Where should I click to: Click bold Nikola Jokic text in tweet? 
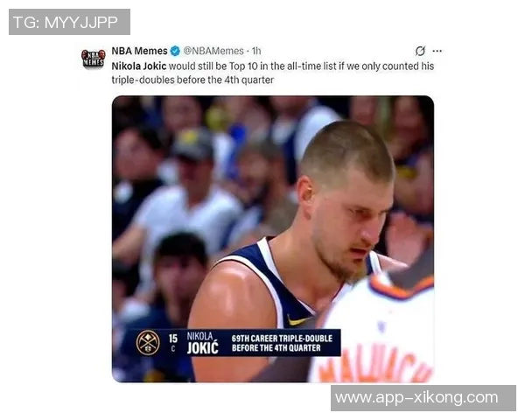(x=139, y=66)
